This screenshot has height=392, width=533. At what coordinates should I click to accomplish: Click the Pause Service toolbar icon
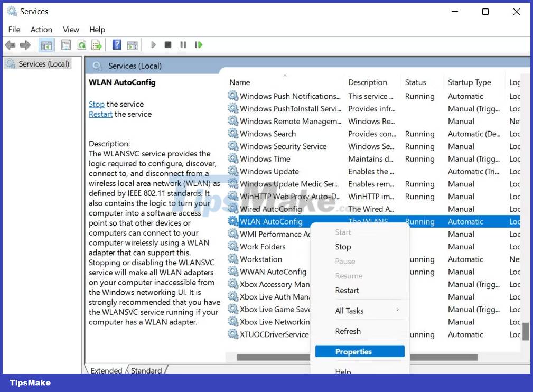coord(183,44)
